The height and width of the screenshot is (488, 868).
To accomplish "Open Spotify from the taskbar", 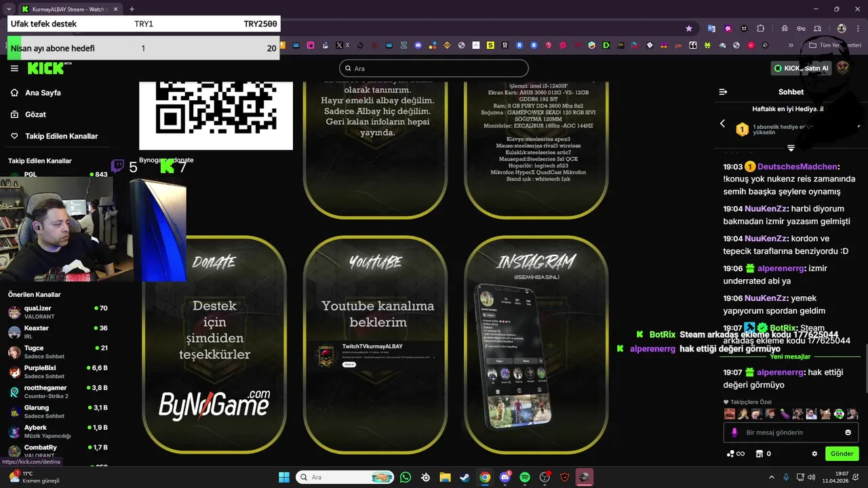I will pos(525,477).
